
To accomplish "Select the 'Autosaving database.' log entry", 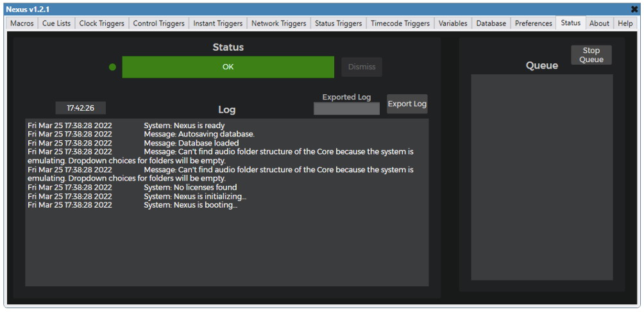I will [141, 134].
